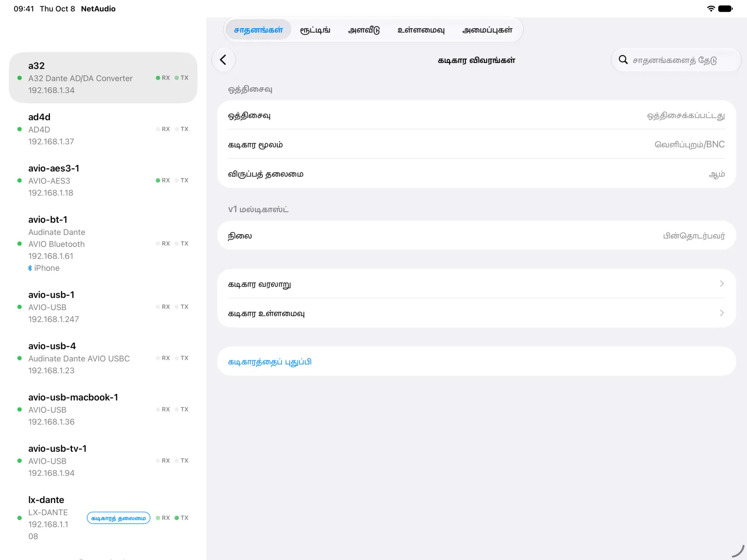This screenshot has width=747, height=560.
Task: Tap the Bluetooth iPhone label under avio-bt-1
Action: pos(43,268)
